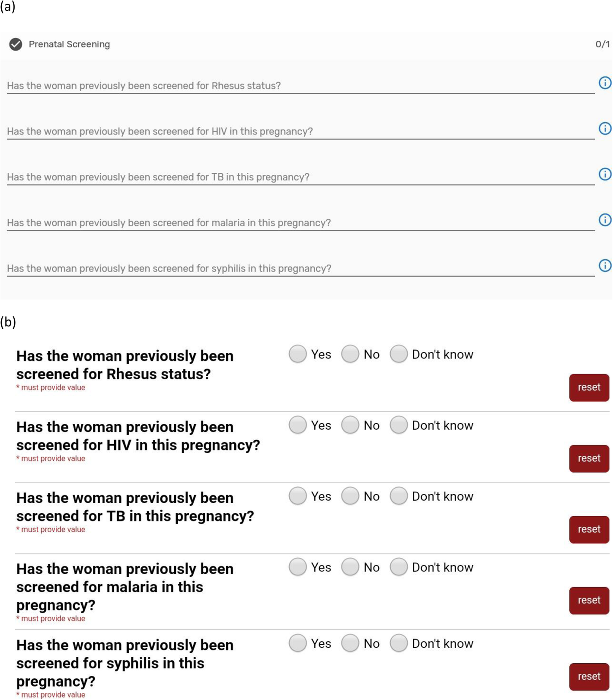Expand the Rhesus status answer field

point(300,86)
